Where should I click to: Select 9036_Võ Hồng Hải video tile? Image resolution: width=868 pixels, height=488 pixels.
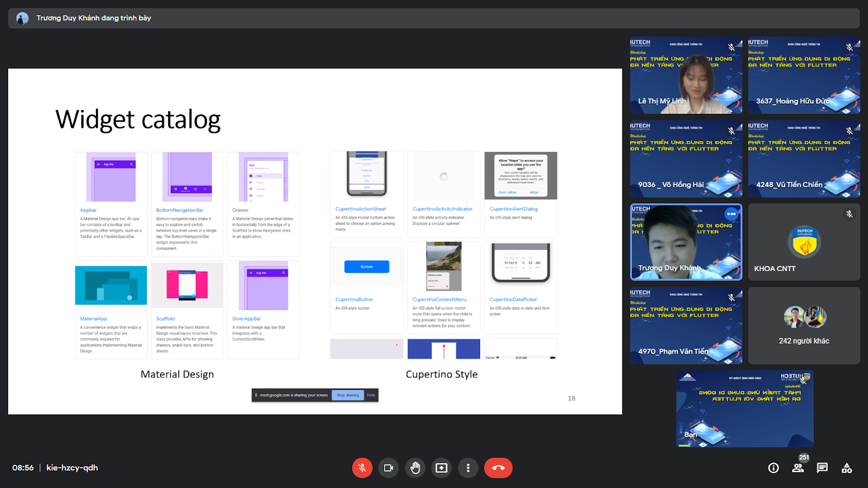(x=686, y=159)
